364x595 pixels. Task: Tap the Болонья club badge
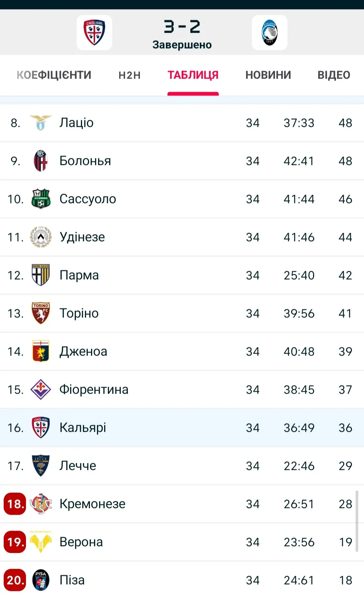click(x=41, y=161)
